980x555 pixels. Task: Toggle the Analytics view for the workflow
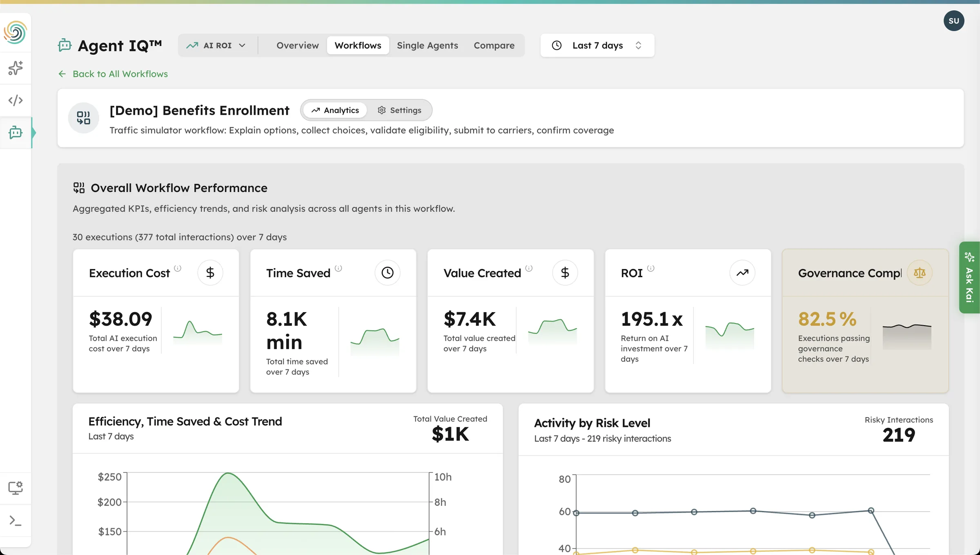tap(334, 110)
